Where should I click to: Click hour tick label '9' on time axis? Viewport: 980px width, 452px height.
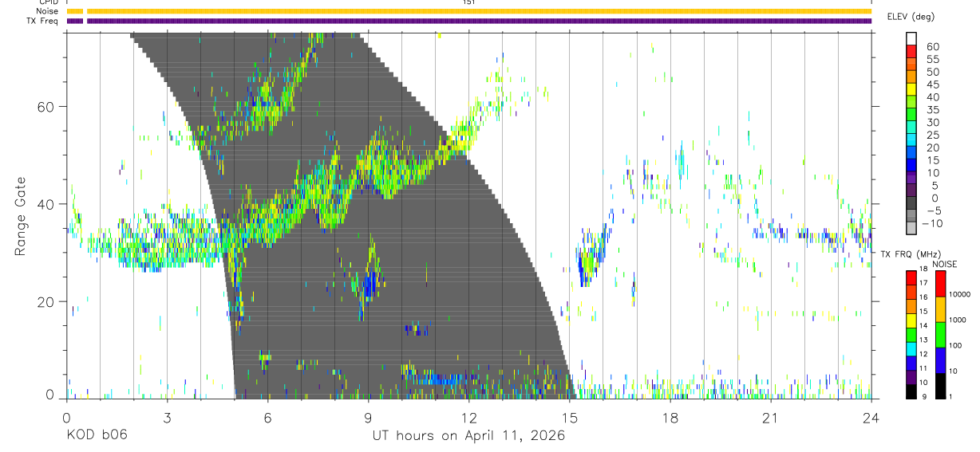368,418
